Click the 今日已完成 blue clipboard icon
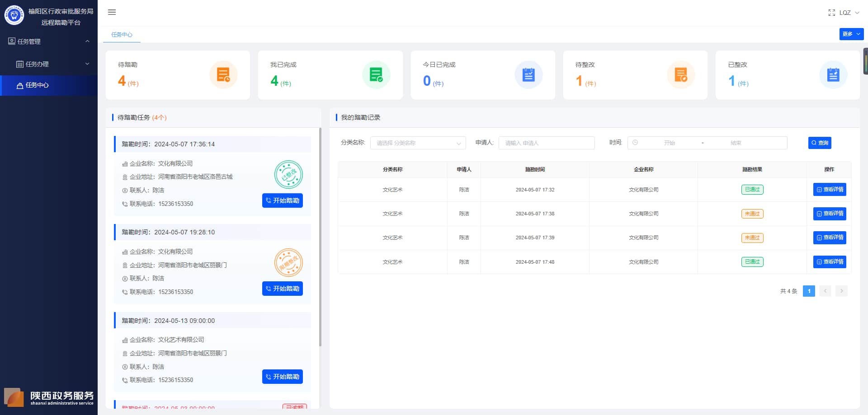The image size is (868, 415). tap(528, 75)
